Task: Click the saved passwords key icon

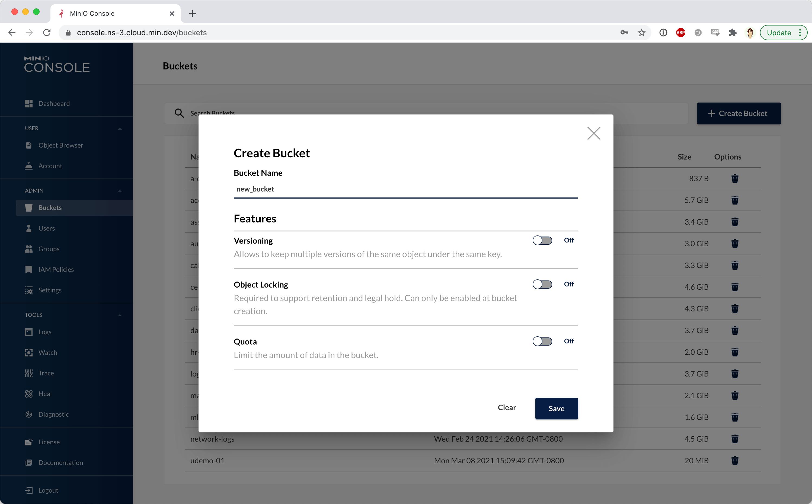Action: pyautogui.click(x=624, y=32)
